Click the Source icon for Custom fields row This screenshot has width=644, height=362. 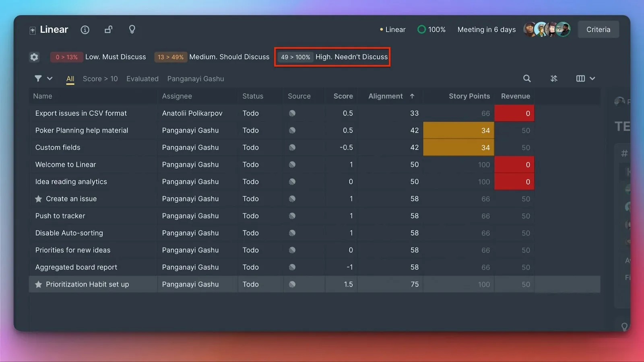pyautogui.click(x=292, y=148)
